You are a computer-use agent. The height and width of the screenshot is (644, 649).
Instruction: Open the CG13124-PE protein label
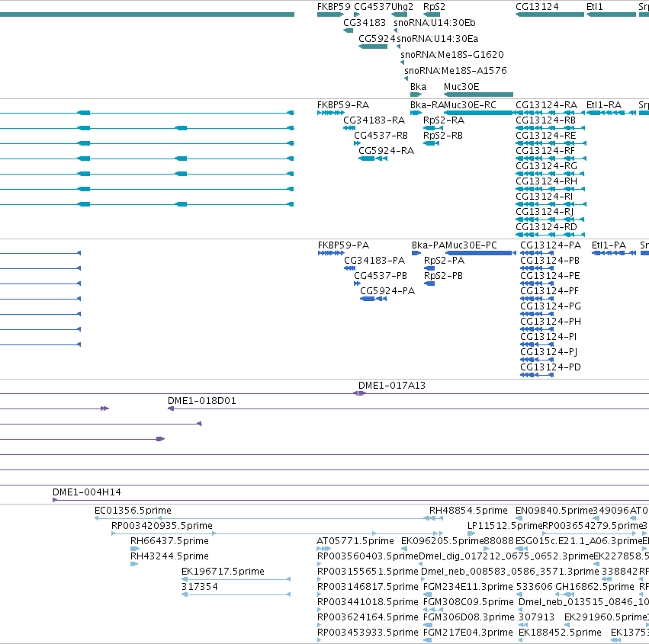click(x=550, y=276)
